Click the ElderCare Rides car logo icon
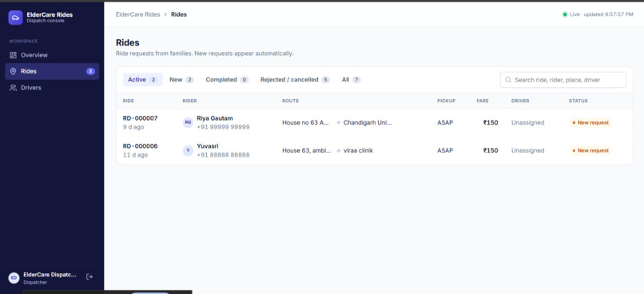The height and width of the screenshot is (294, 644). click(15, 18)
